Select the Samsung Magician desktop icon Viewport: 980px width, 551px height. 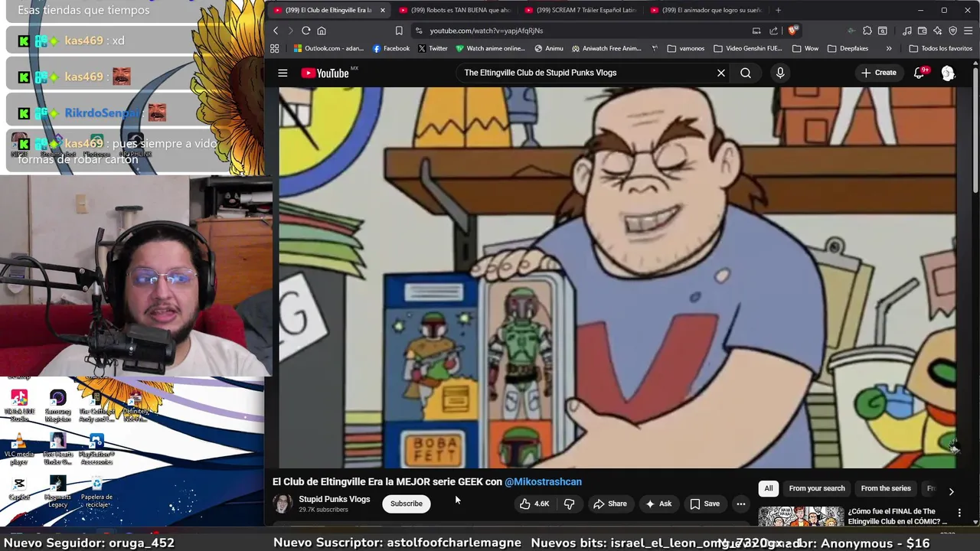pos(58,406)
